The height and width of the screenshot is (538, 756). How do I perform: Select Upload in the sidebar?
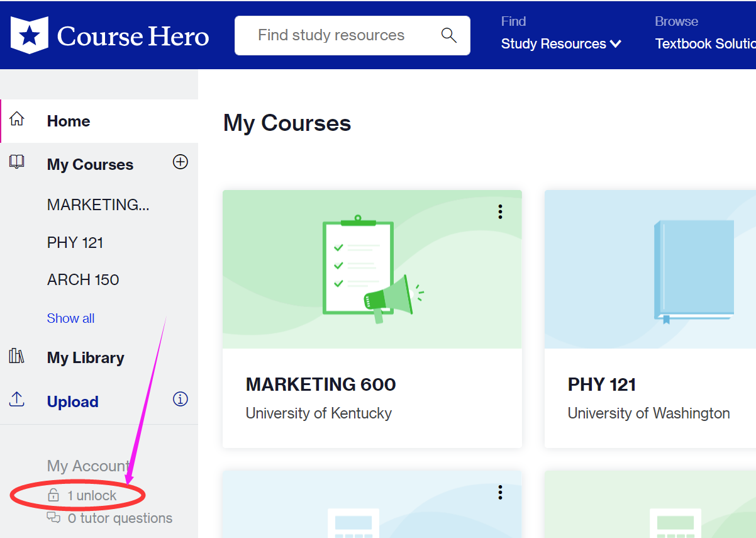(73, 401)
